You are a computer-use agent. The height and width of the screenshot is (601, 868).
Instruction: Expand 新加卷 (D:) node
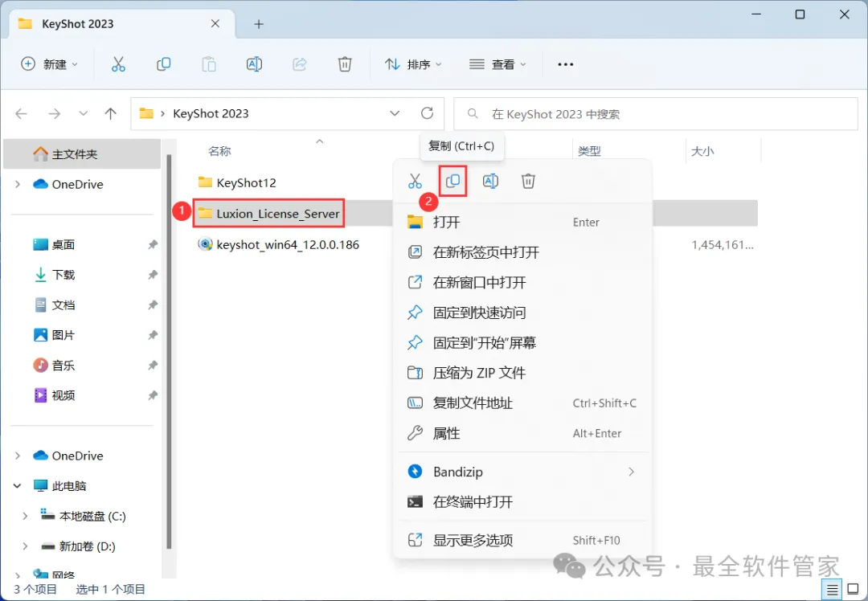pos(25,547)
